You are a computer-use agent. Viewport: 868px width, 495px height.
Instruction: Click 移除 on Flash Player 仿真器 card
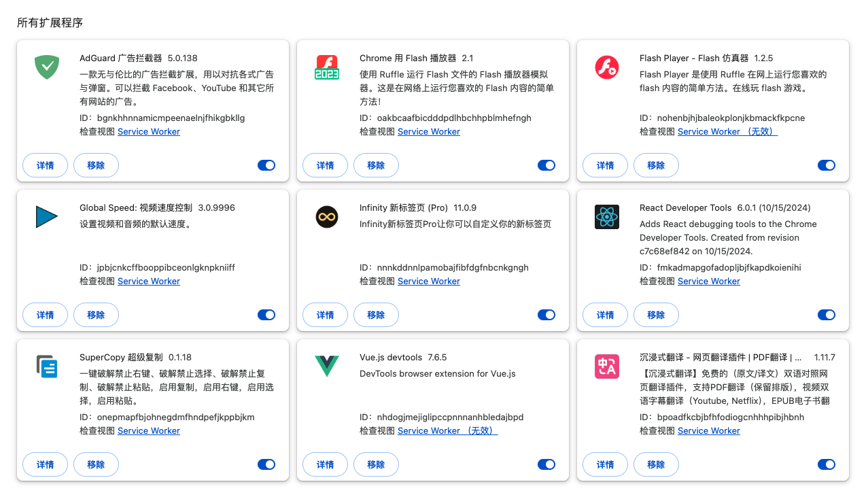pyautogui.click(x=656, y=165)
